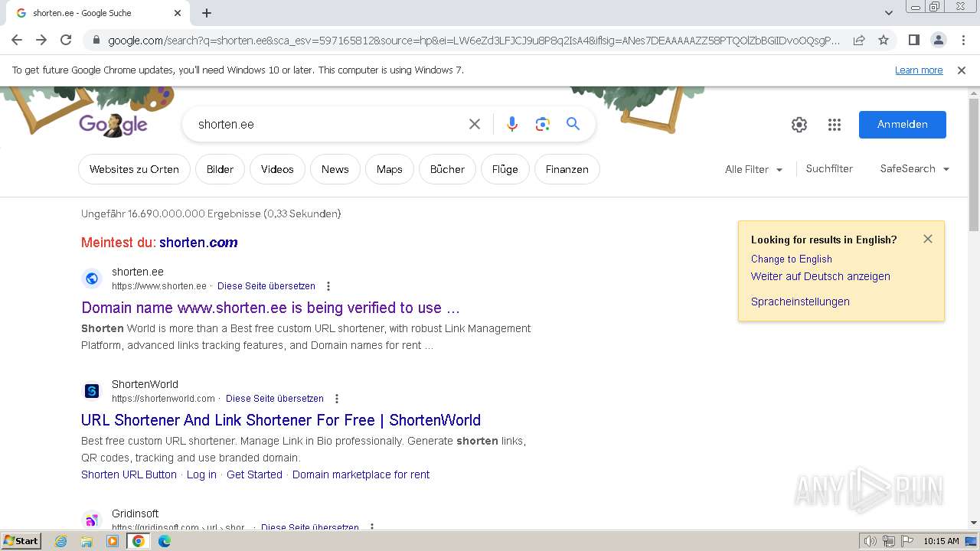The image size is (980, 551).
Task: Expand SafeSearch dropdown
Action: 915,168
